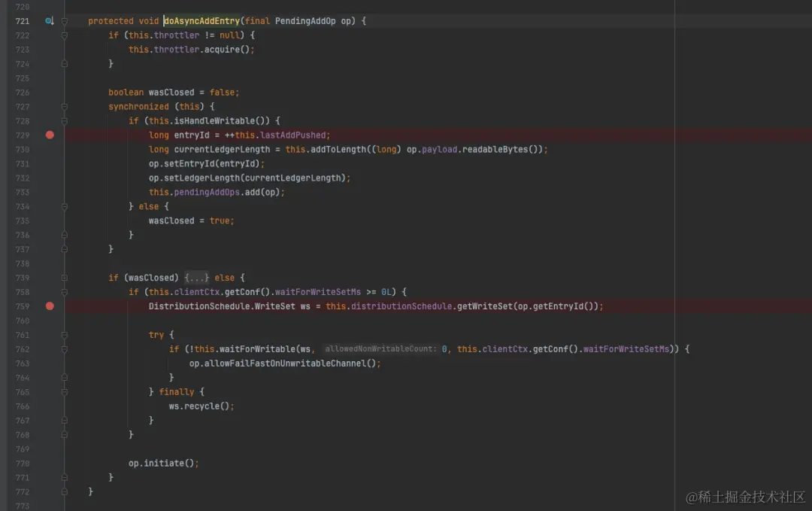Click the lastAddPushed field reference
The height and width of the screenshot is (511, 812).
point(292,135)
